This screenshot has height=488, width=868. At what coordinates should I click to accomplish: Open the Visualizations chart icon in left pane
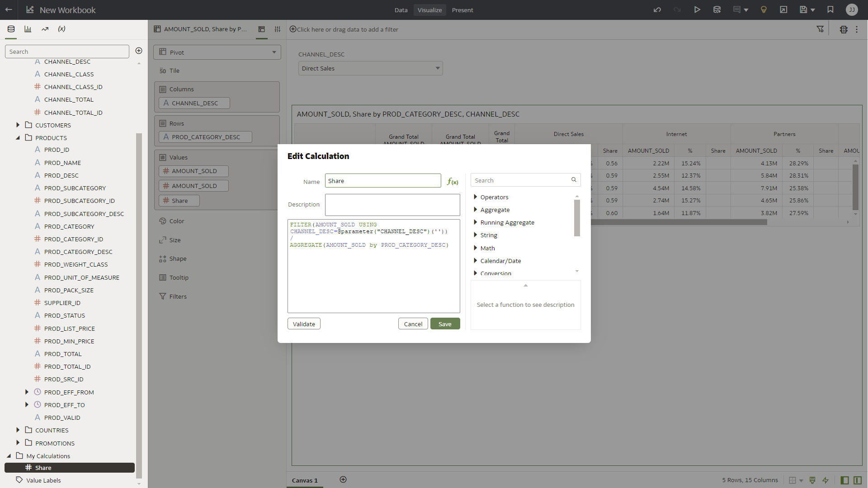[28, 29]
